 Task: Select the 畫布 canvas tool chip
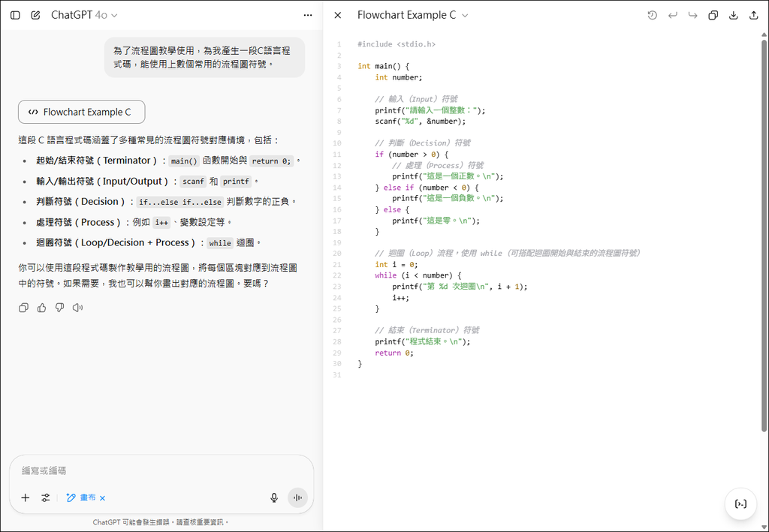pos(81,497)
